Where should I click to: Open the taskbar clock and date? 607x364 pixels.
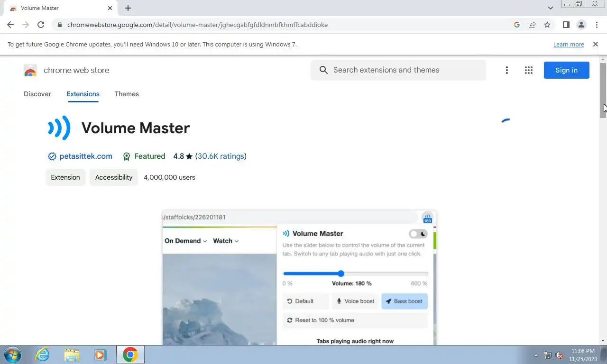tap(583, 355)
